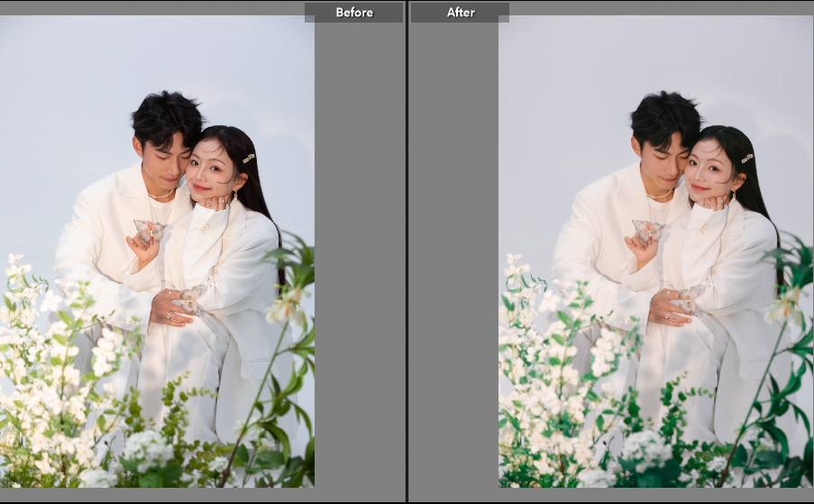Click the man's necklace in the Before image
This screenshot has height=504, width=814.
[x=162, y=195]
